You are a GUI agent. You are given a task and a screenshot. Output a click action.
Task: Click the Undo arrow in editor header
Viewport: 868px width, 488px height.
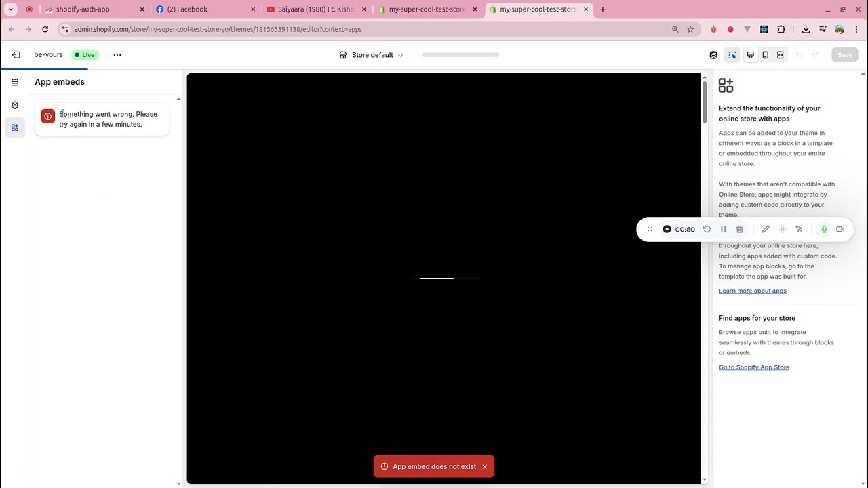799,55
